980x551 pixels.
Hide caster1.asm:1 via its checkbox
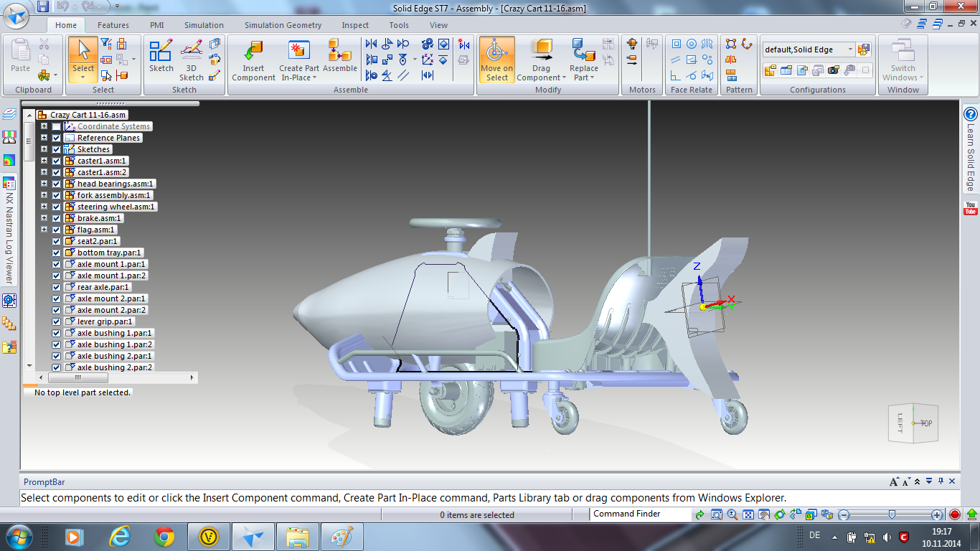57,161
